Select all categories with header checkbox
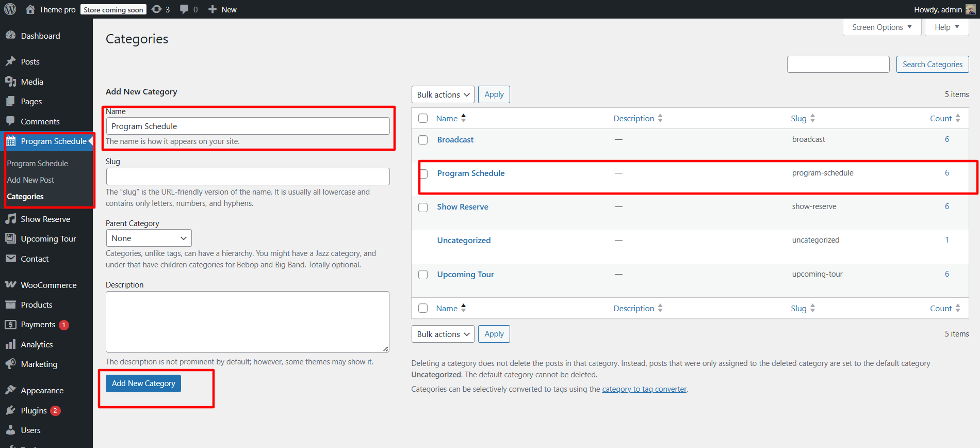Screen dimensions: 980x448 click(423, 118)
